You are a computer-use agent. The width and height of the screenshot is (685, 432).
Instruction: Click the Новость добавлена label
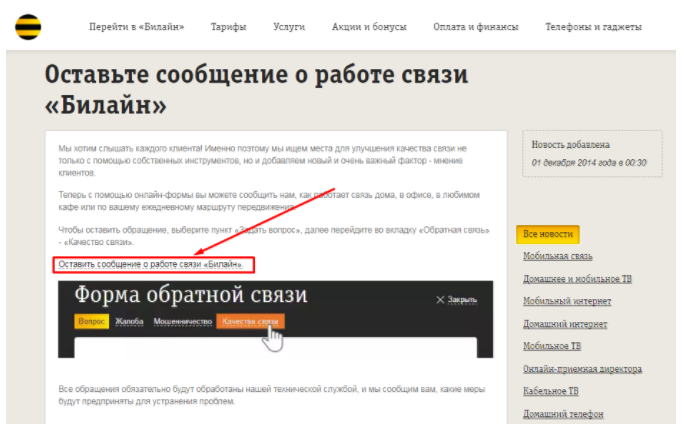point(571,145)
